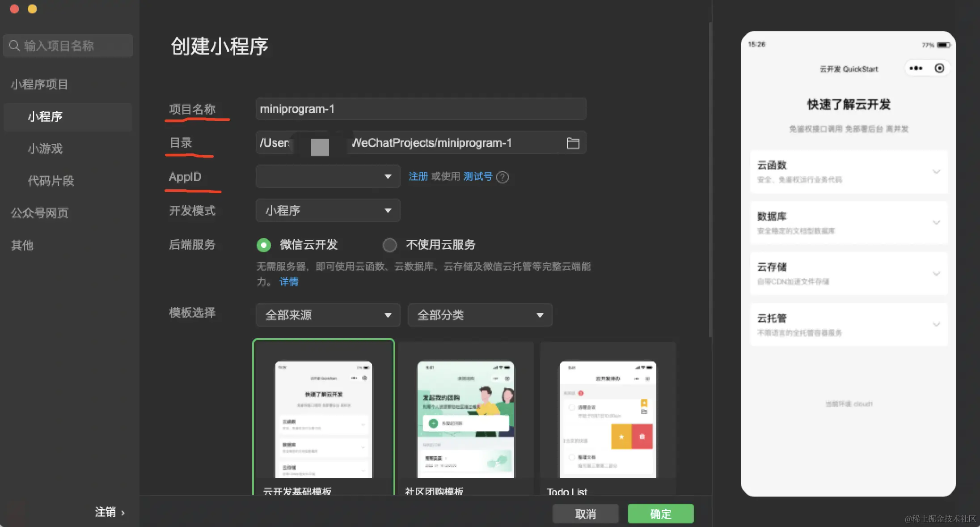Click the 项目名称 input field
This screenshot has height=527, width=980.
pos(420,109)
